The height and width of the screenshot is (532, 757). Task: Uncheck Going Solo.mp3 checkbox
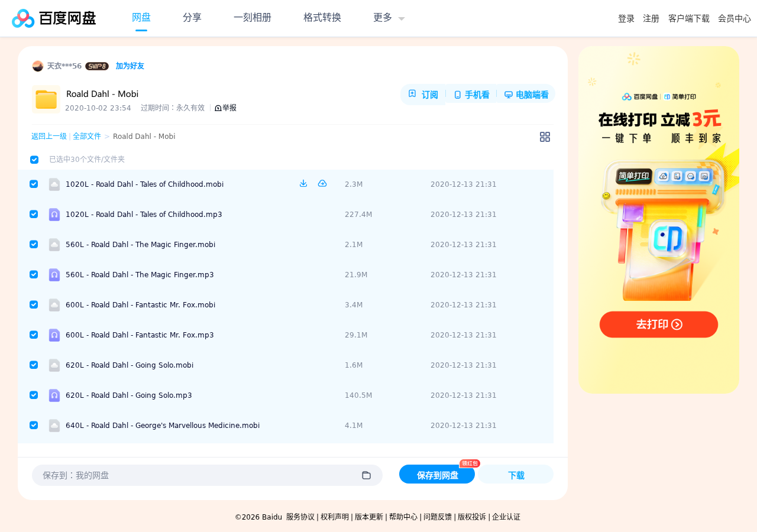[34, 395]
